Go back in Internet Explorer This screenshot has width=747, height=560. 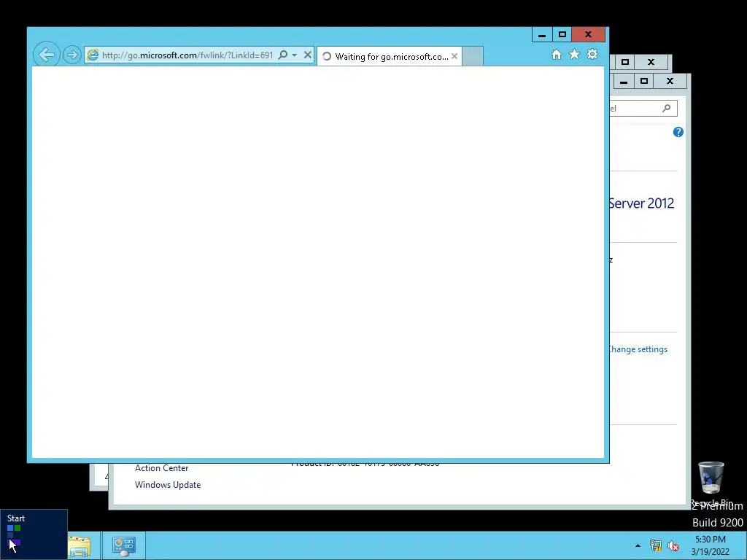click(x=47, y=55)
